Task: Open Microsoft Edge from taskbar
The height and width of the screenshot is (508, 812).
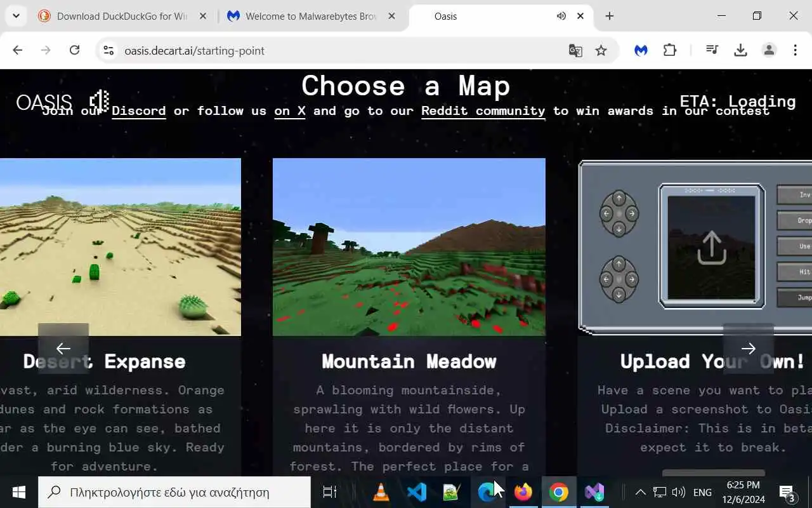Action: [x=487, y=492]
